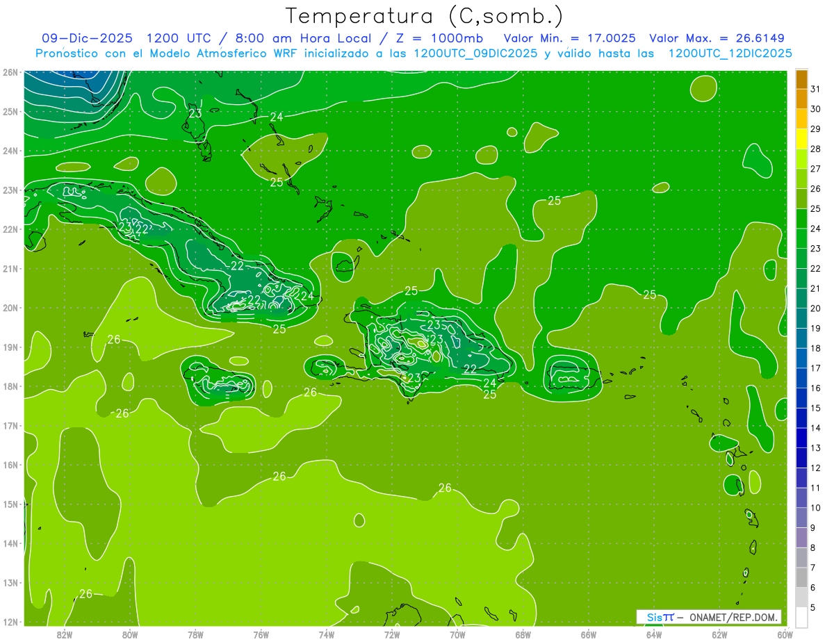The height and width of the screenshot is (644, 834).
Task: Click the colorbar value "11"
Action: click(816, 488)
